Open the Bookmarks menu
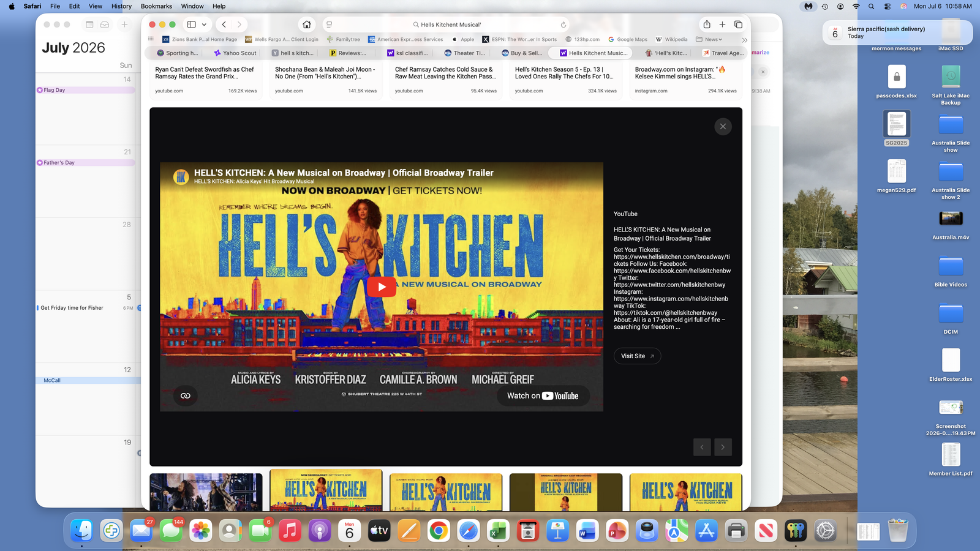This screenshot has width=980, height=551. coord(156,6)
